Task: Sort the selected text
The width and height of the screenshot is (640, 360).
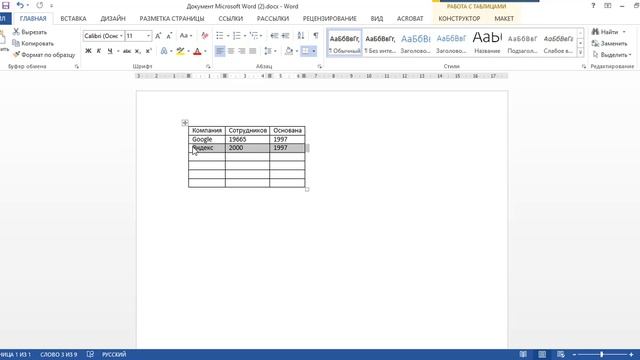Action: pyautogui.click(x=301, y=36)
